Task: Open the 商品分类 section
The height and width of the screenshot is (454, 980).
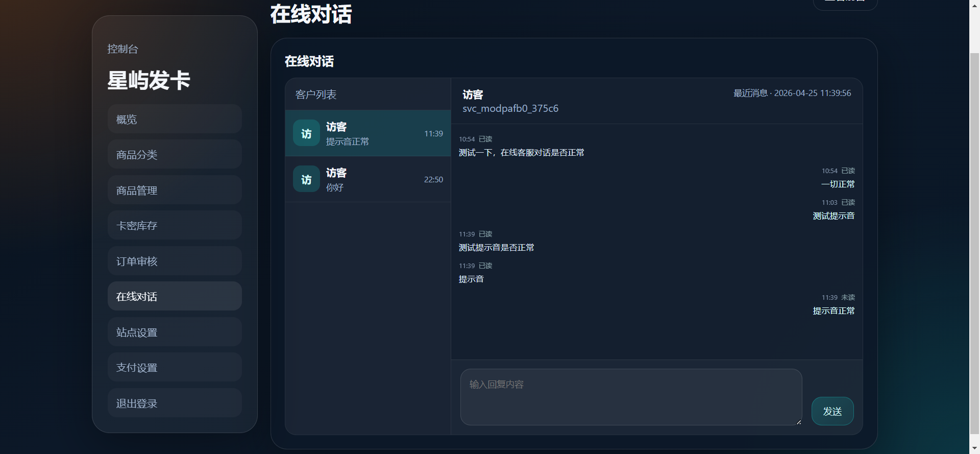Action: click(x=174, y=154)
